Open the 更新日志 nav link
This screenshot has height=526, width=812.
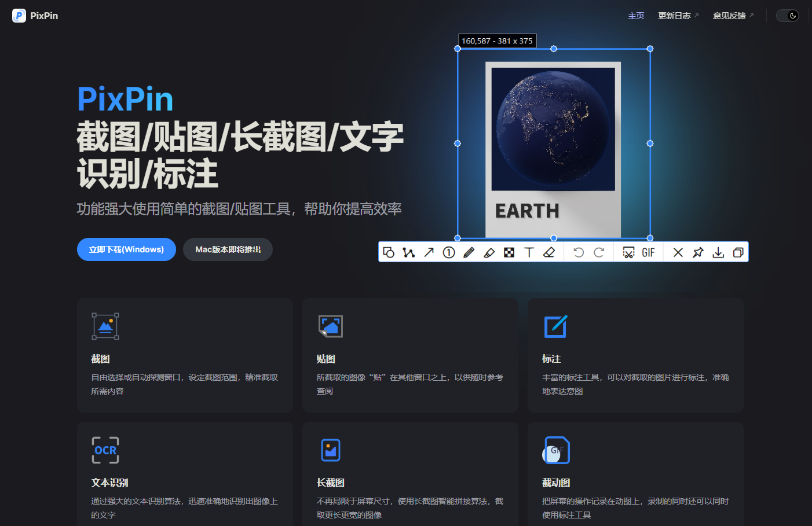pyautogui.click(x=678, y=16)
